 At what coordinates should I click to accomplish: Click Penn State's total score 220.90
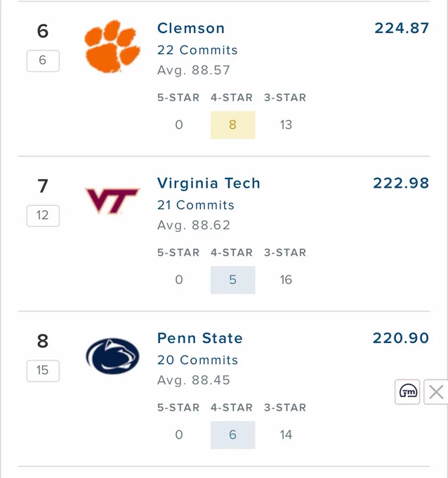click(x=401, y=338)
